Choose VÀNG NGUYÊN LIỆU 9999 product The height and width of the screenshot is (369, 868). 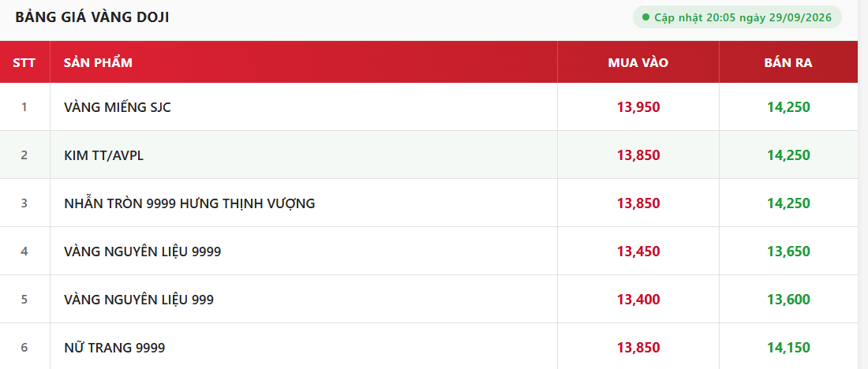tap(142, 252)
